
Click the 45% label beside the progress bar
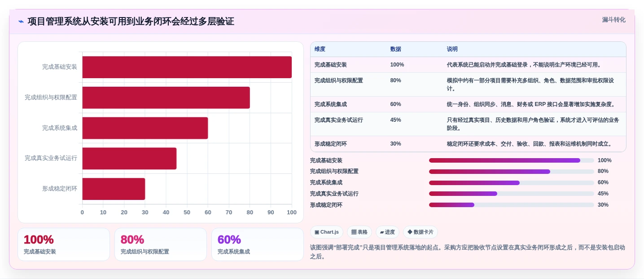click(603, 194)
